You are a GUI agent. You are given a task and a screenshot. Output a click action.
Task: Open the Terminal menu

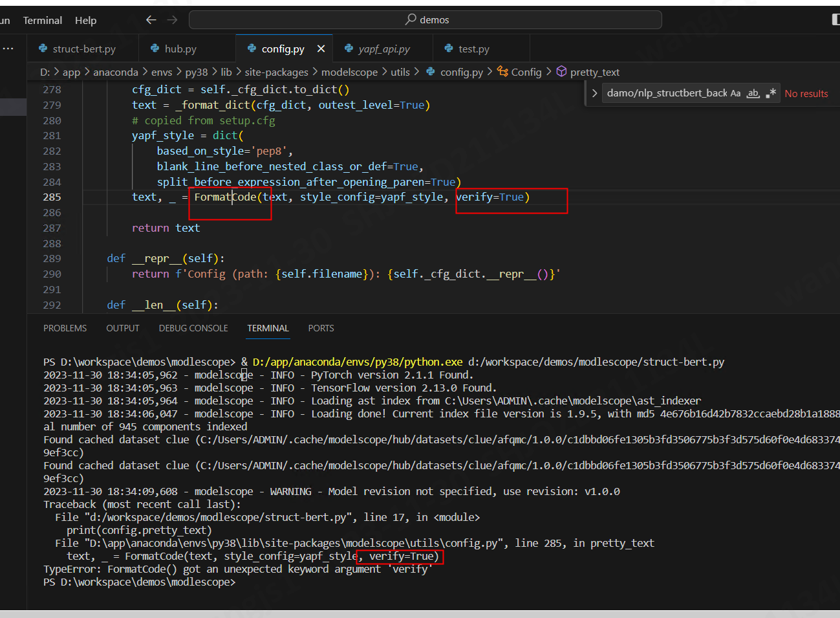[43, 20]
